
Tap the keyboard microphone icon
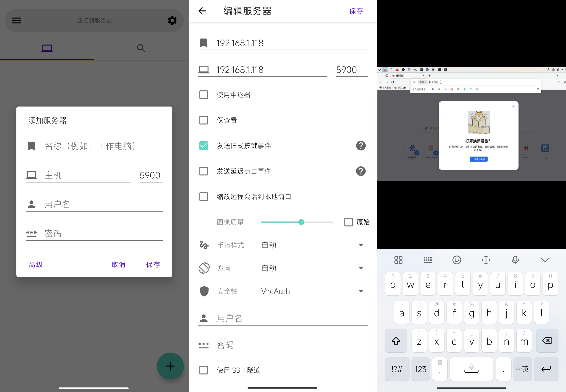click(x=515, y=260)
